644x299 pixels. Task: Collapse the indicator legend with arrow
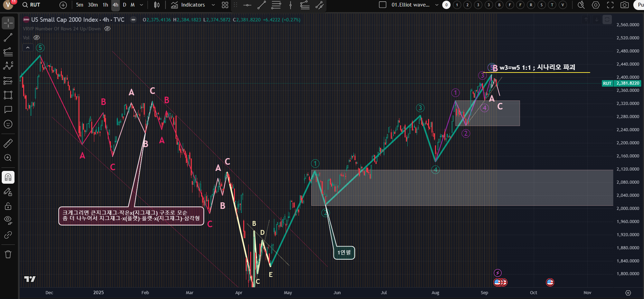click(28, 48)
